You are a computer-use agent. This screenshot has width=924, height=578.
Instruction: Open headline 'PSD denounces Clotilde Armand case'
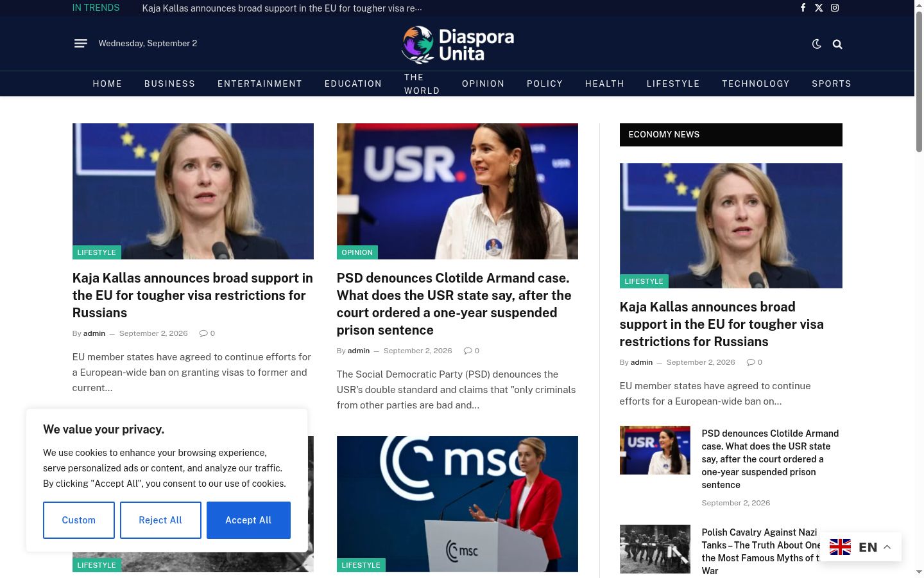coord(454,304)
